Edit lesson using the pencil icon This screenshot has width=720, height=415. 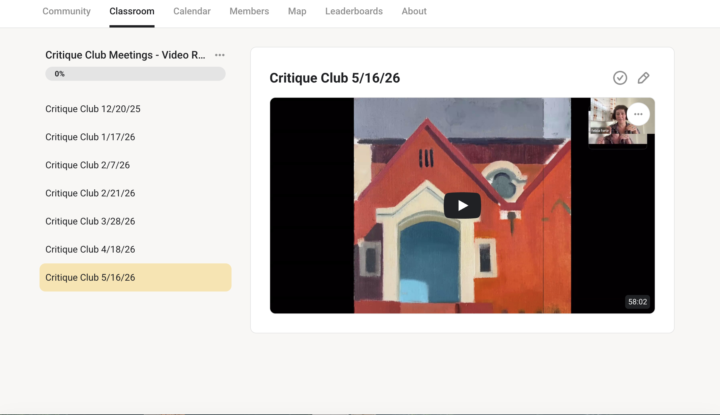tap(643, 78)
